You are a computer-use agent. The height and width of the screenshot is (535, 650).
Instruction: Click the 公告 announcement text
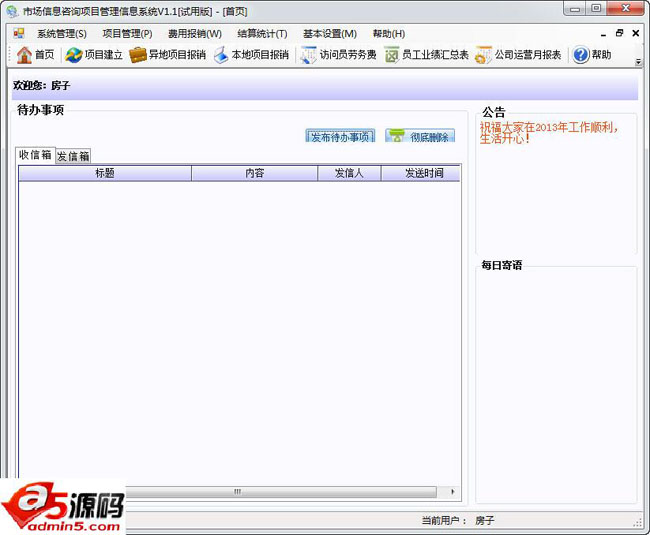pyautogui.click(x=549, y=133)
